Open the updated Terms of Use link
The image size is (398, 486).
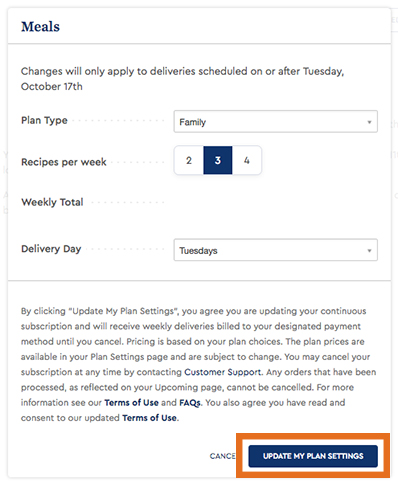click(x=149, y=418)
